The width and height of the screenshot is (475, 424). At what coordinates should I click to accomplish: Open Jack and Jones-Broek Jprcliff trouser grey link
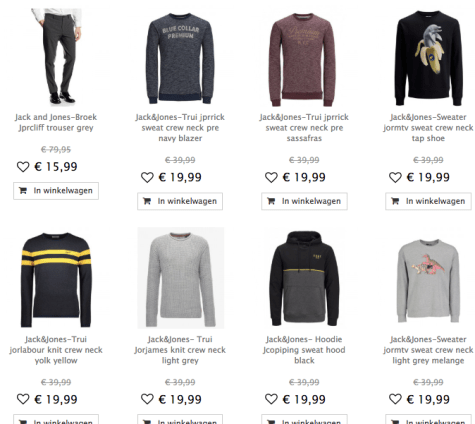click(56, 122)
